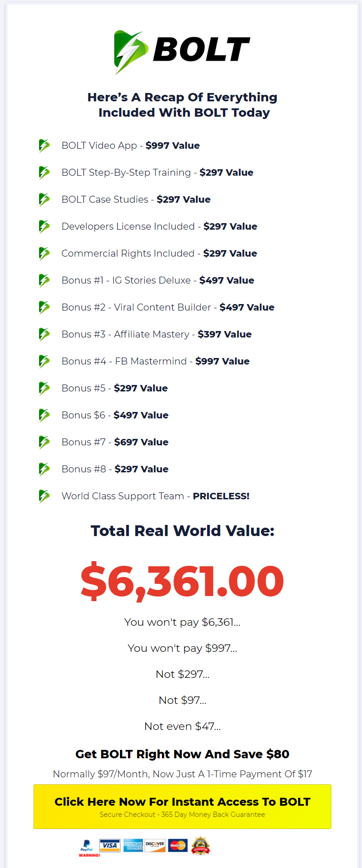Click the lightning bolt beside BOLT Video App
This screenshot has height=868, width=362.
[44, 146]
